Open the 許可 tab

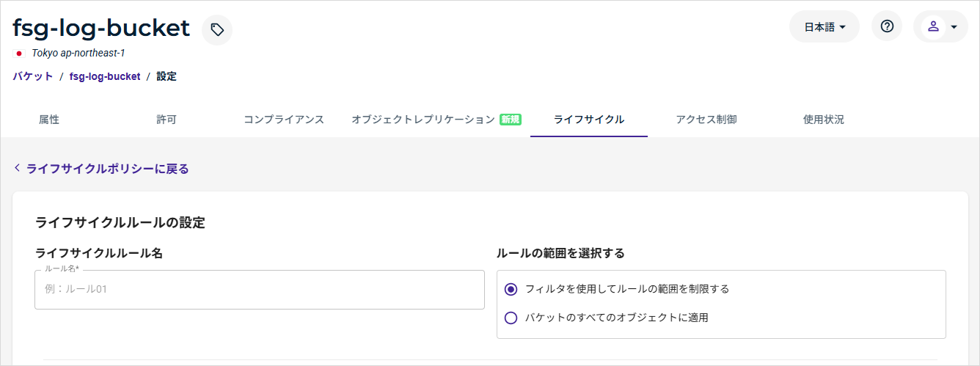tap(167, 120)
